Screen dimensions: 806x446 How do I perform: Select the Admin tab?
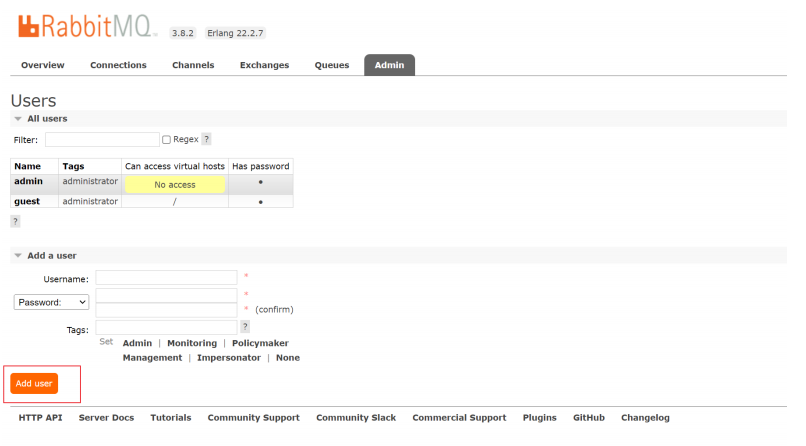(389, 65)
